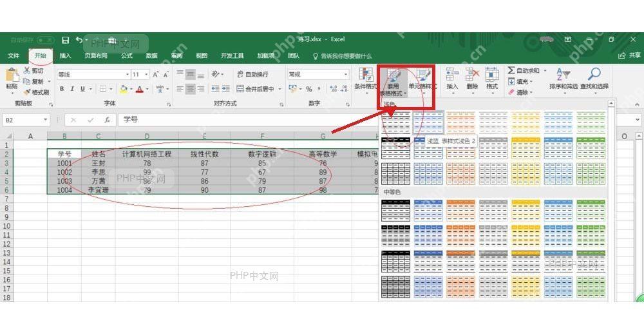Open the File (文件) tab
This screenshot has width=644, height=335.
(14, 55)
